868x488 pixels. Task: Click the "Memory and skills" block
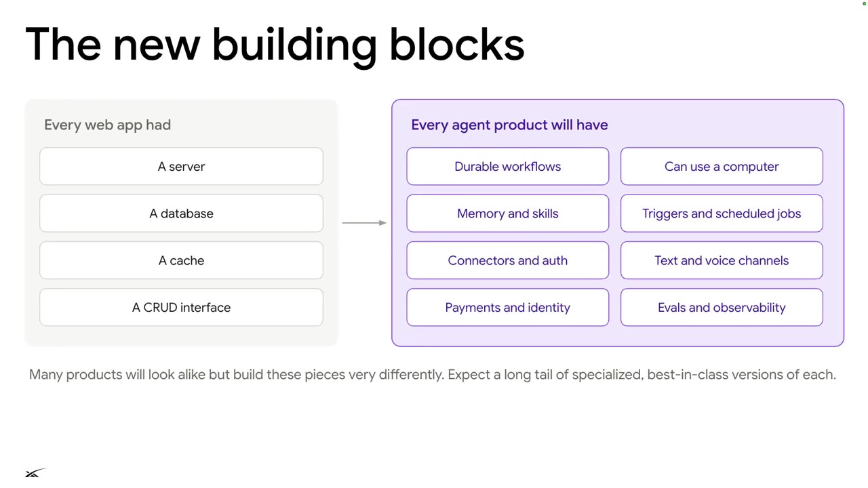[508, 213]
